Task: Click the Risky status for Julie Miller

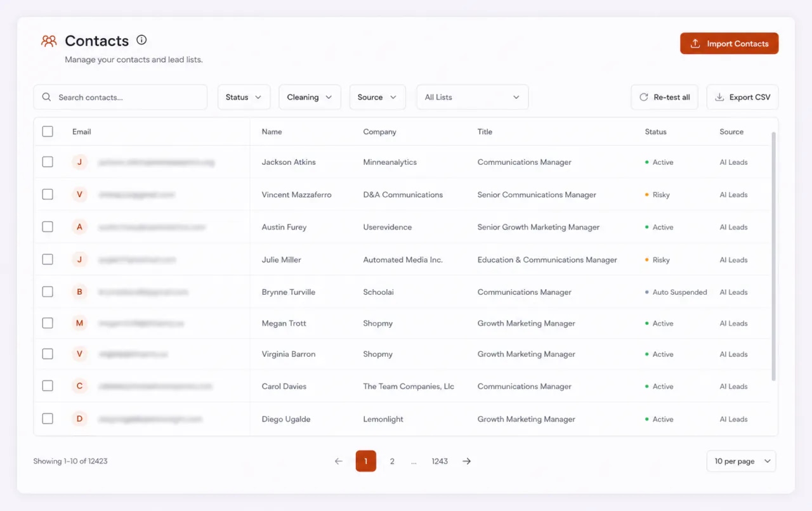Action: click(x=658, y=259)
